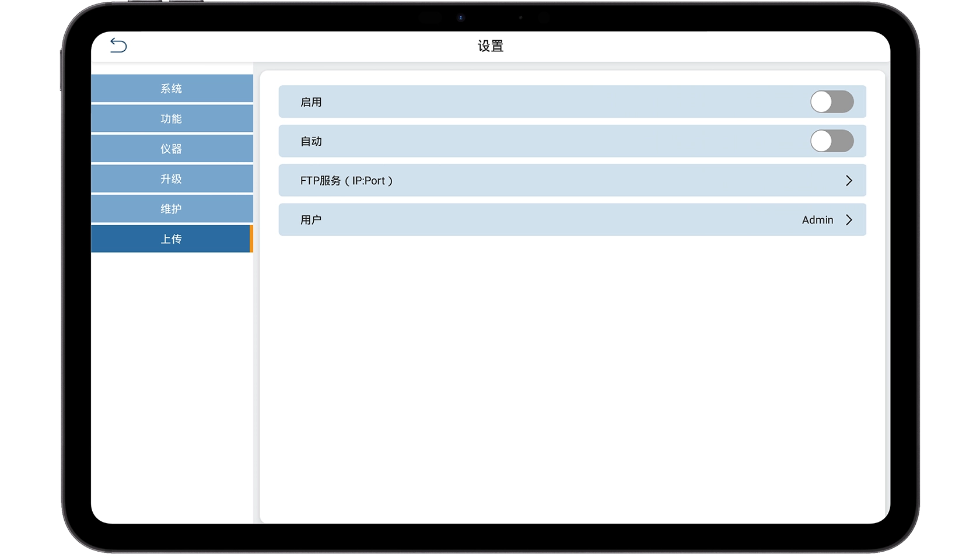This screenshot has height=554, width=980.
Task: Click the tablet's front camera lens
Action: pos(461,17)
